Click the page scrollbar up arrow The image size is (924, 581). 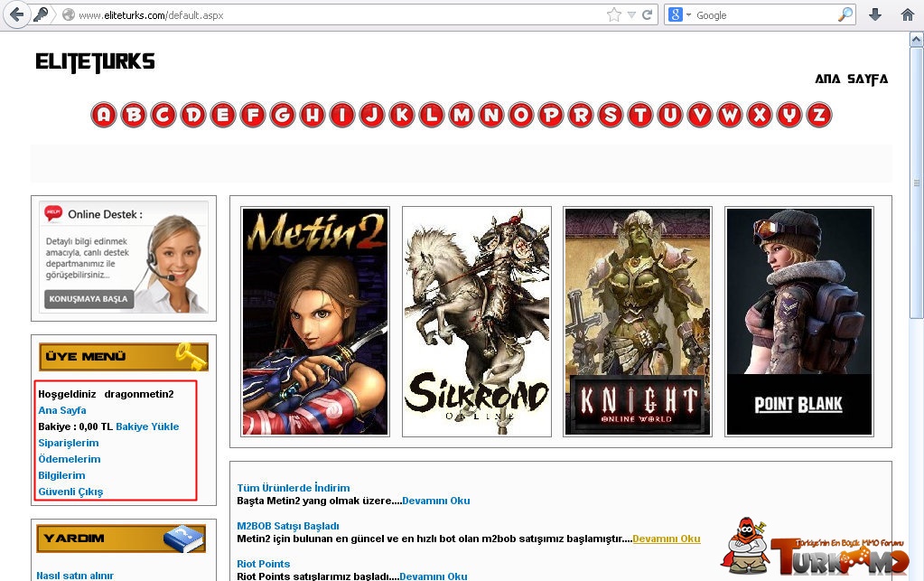pos(917,40)
